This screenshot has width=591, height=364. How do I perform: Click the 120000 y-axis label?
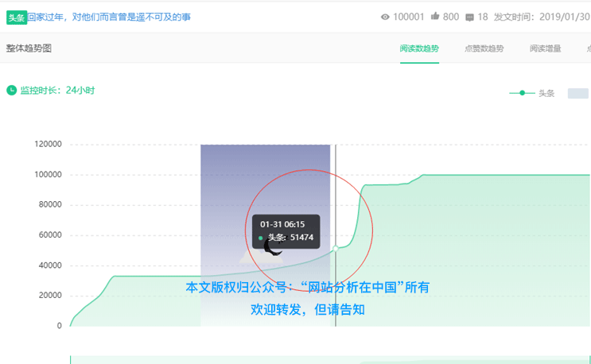click(48, 145)
